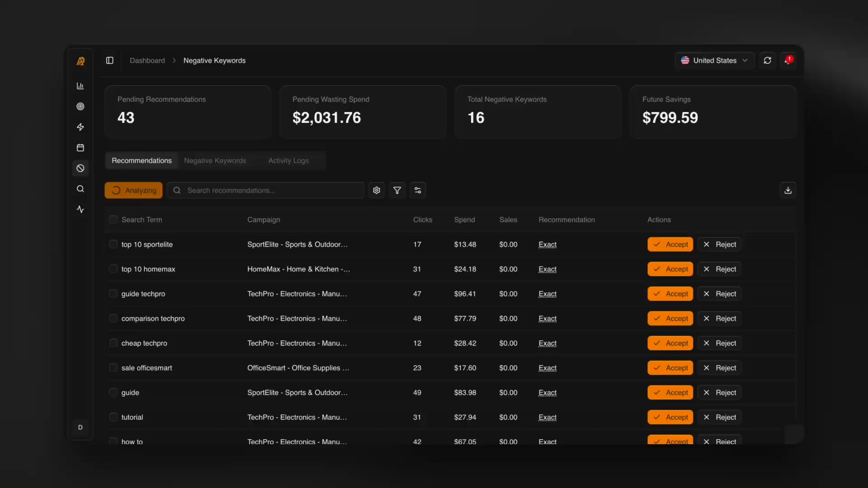The image size is (868, 488).
Task: Open the calendar sidebar icon
Action: [x=80, y=148]
